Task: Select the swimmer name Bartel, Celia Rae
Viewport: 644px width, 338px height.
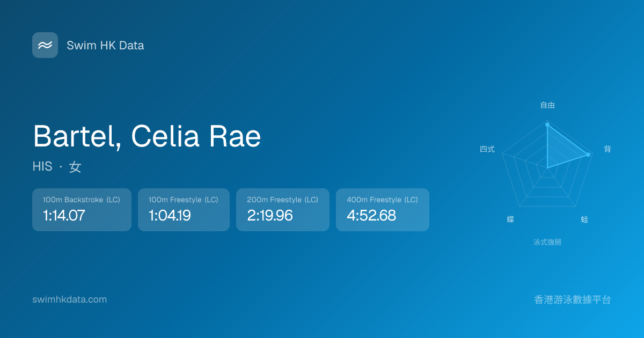Action: (147, 136)
